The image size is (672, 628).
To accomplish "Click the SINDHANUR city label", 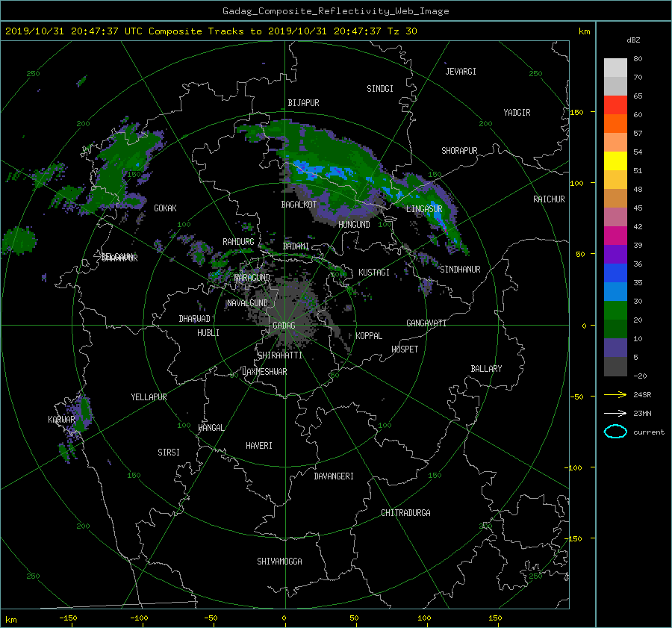I will 460,270.
